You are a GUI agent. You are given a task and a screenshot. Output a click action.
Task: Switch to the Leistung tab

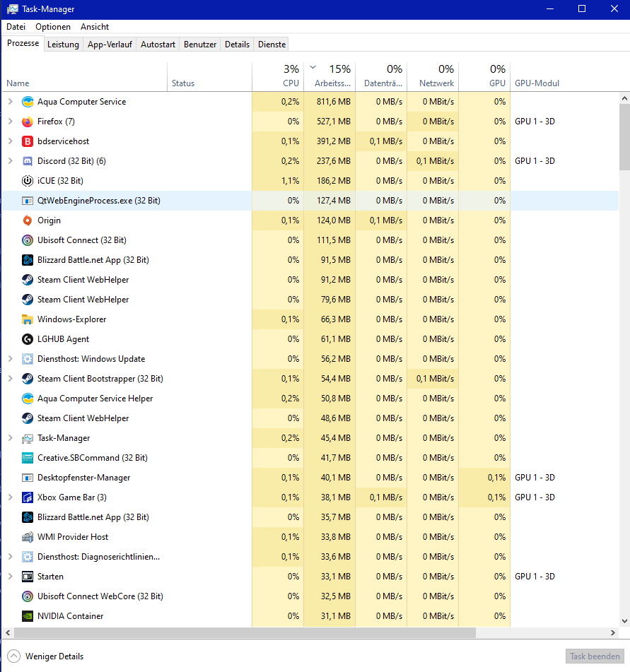(x=63, y=45)
